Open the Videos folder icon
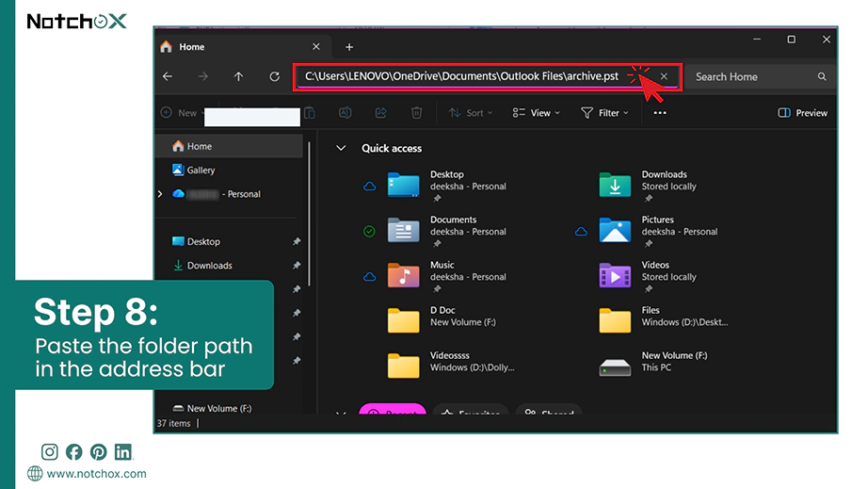This screenshot has height=489, width=868. pyautogui.click(x=615, y=275)
